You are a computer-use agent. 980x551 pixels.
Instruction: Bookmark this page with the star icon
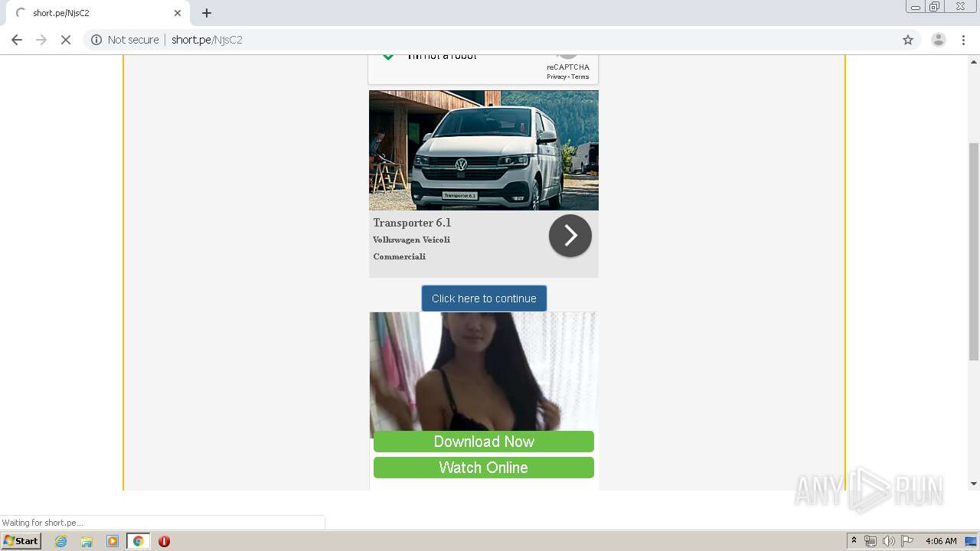(908, 40)
